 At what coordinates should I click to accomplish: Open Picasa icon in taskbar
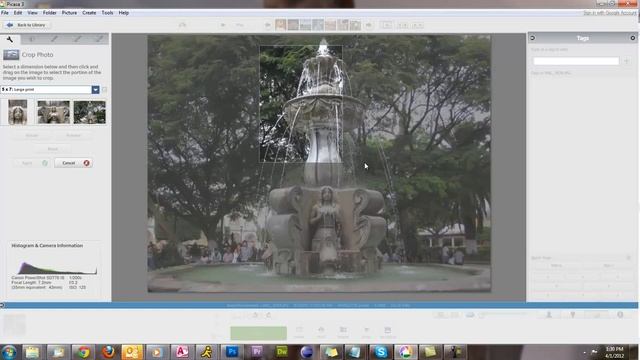pyautogui.click(x=405, y=352)
